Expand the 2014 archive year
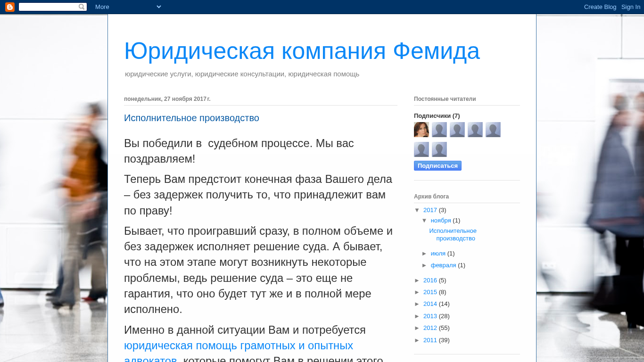Screen dimensions: 644x362 (417, 304)
